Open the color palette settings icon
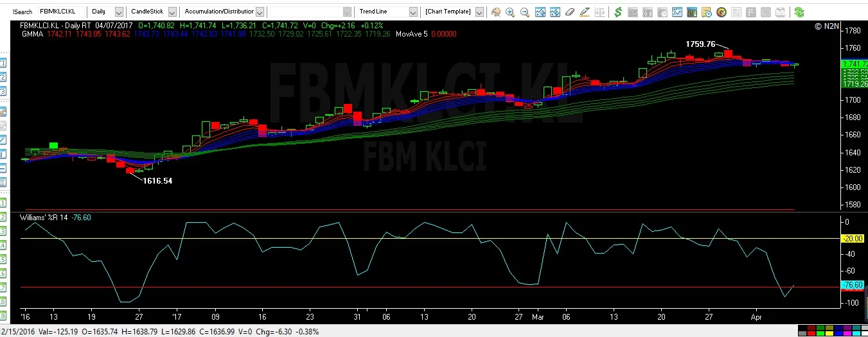Viewport: 868px width, 337px height. tap(495, 12)
